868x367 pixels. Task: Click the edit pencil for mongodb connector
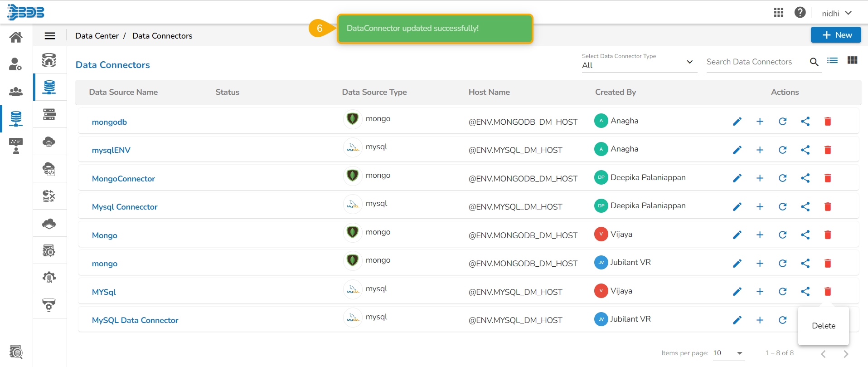pyautogui.click(x=737, y=122)
